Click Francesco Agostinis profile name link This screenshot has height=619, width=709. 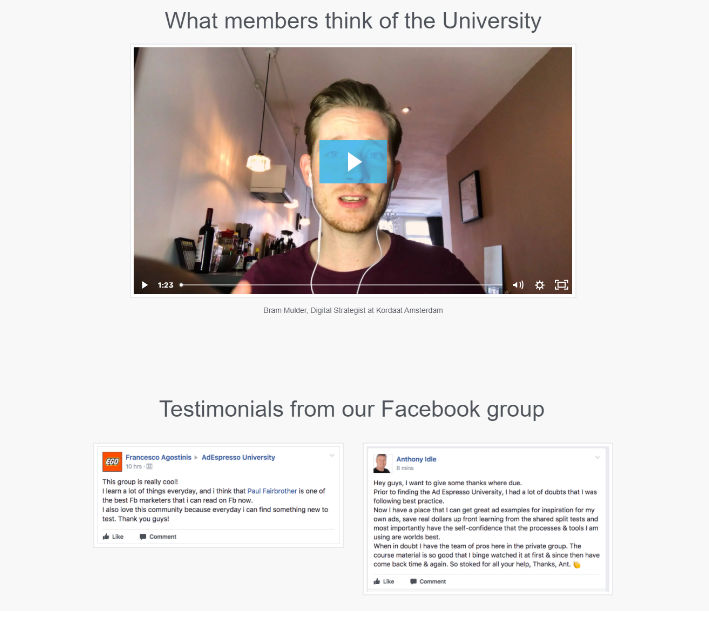point(158,457)
